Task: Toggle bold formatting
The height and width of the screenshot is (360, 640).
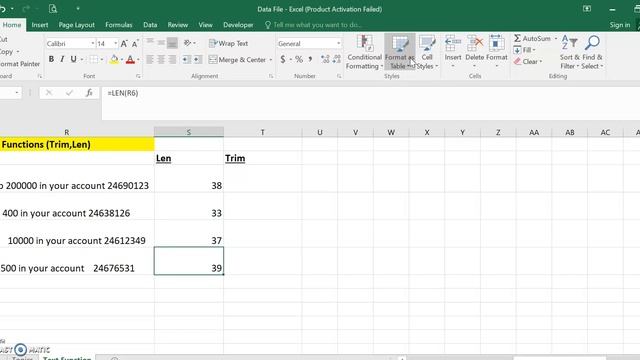Action: [51, 59]
